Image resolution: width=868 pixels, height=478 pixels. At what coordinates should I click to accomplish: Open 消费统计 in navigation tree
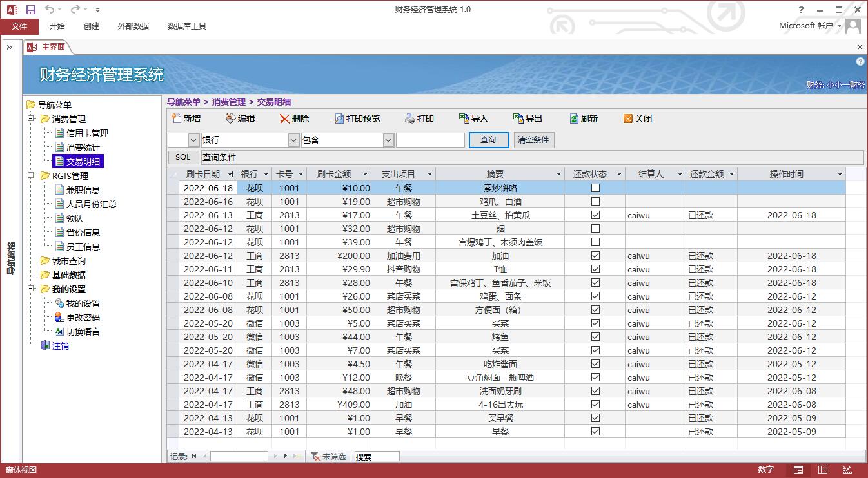click(83, 148)
